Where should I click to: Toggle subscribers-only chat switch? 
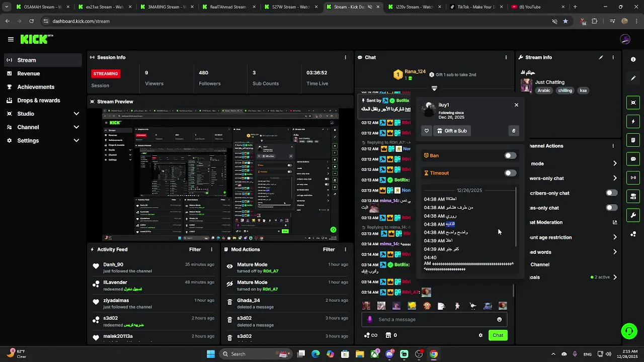tap(611, 193)
